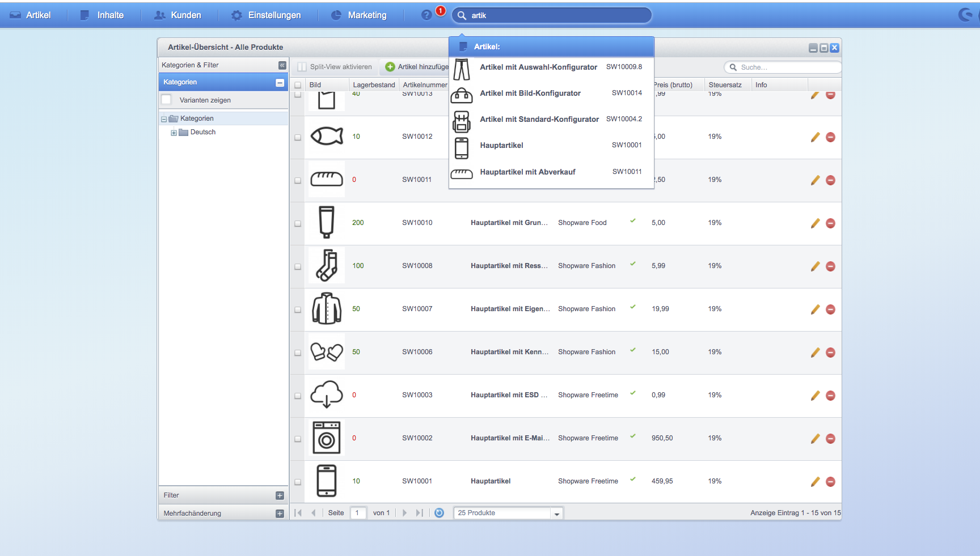Viewport: 980px width, 556px height.
Task: Check the row checkbox for SW10007
Action: [x=298, y=309]
